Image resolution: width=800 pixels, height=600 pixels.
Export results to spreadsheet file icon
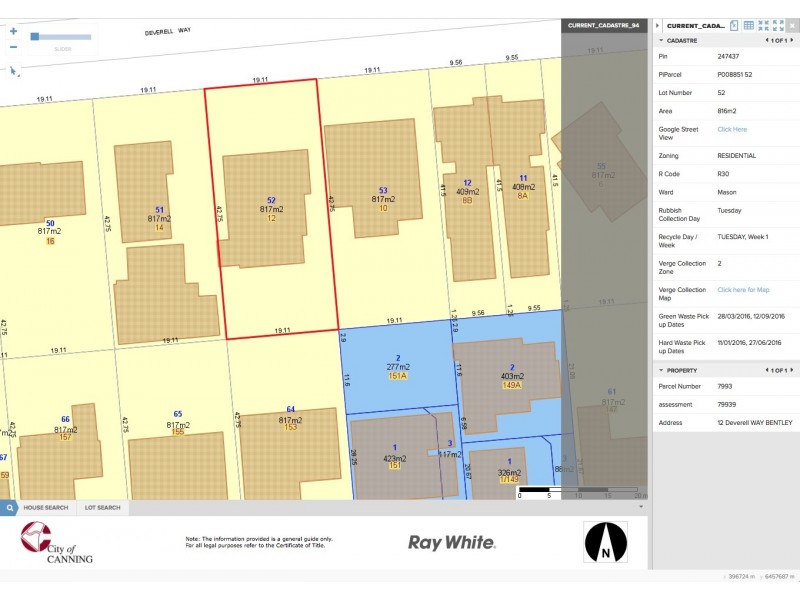734,26
